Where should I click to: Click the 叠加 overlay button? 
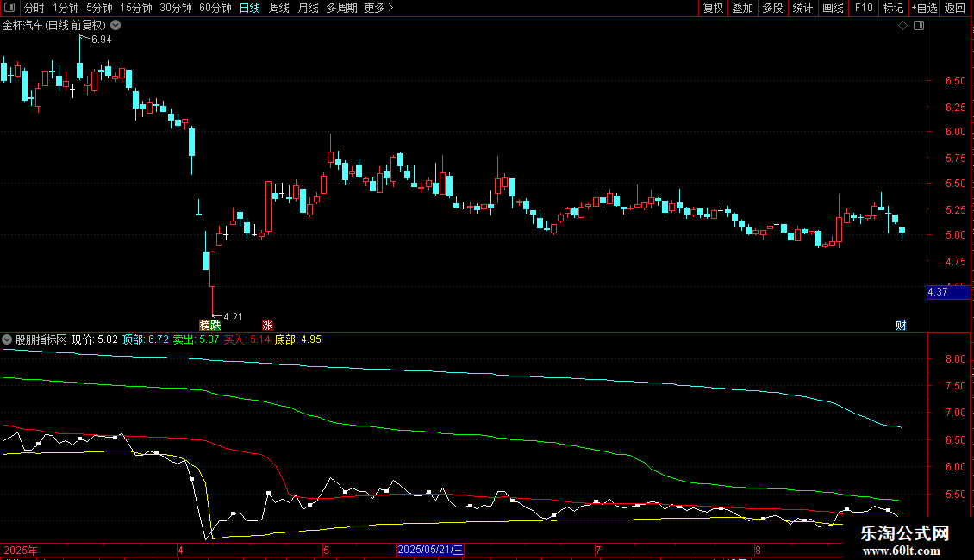coord(742,8)
